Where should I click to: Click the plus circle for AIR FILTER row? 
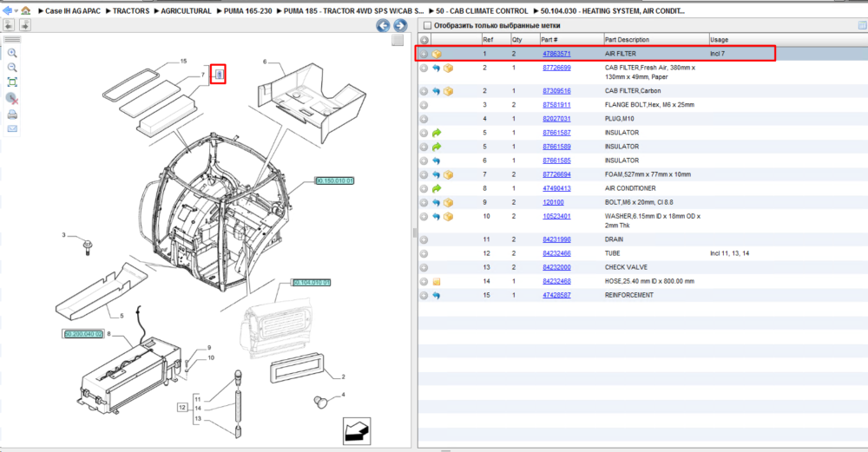[x=424, y=54]
